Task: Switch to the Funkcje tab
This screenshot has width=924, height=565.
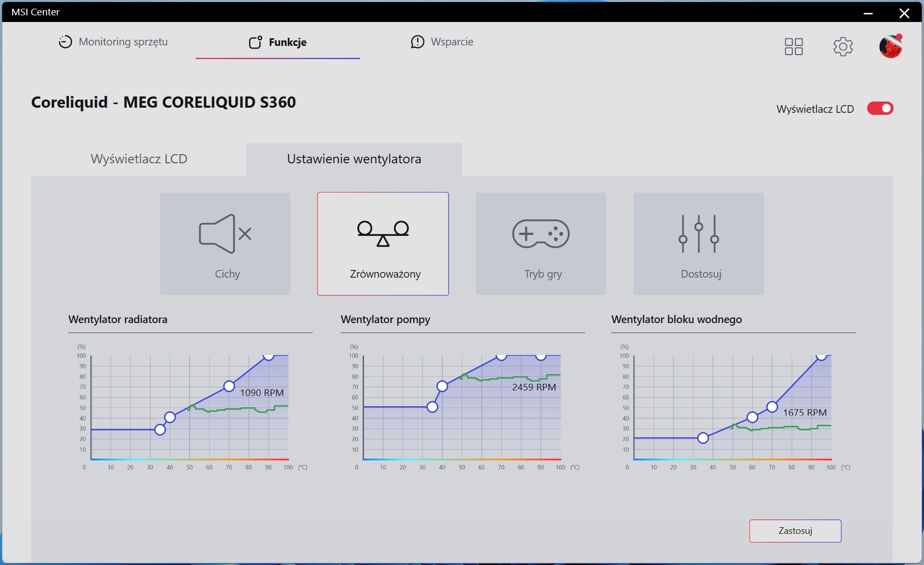Action: [278, 42]
